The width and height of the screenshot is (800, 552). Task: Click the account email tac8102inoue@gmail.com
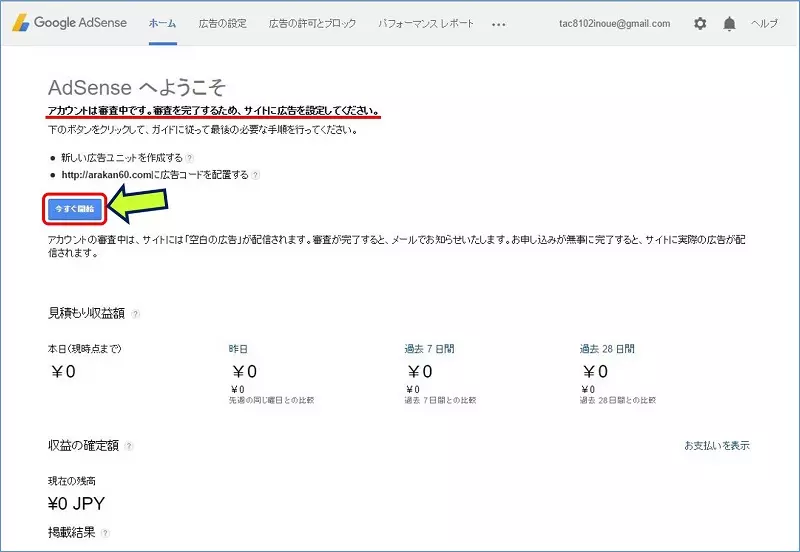615,23
